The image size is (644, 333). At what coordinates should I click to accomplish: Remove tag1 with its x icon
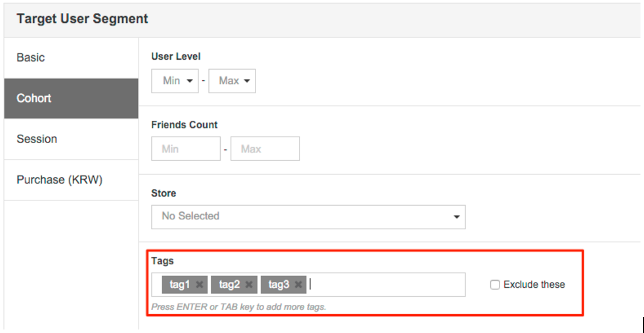pyautogui.click(x=200, y=285)
